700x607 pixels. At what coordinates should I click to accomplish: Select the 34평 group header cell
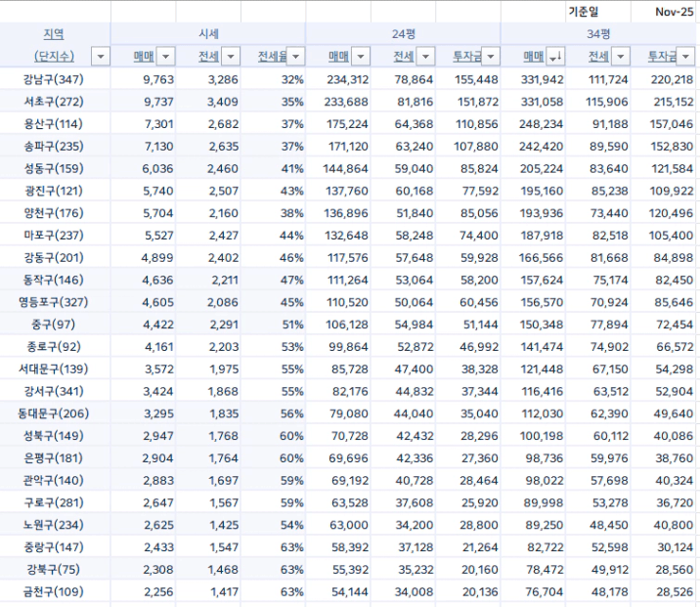point(597,34)
